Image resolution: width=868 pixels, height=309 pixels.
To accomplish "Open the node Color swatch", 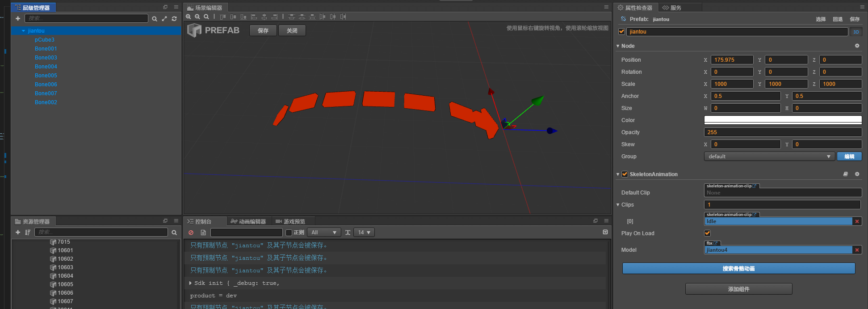I will 783,120.
